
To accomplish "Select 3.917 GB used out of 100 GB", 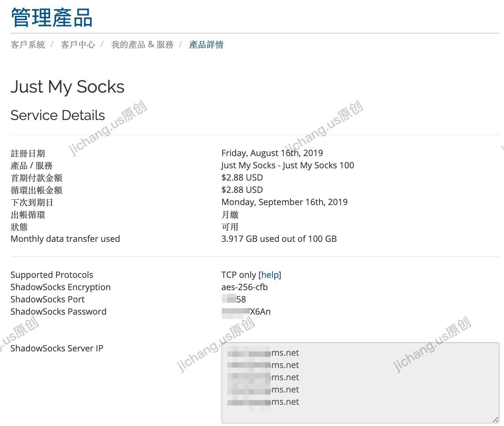I will coord(279,239).
